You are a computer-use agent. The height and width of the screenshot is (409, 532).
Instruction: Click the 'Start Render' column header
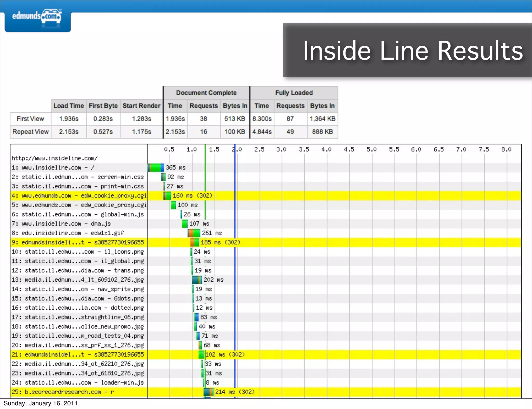pyautogui.click(x=141, y=106)
